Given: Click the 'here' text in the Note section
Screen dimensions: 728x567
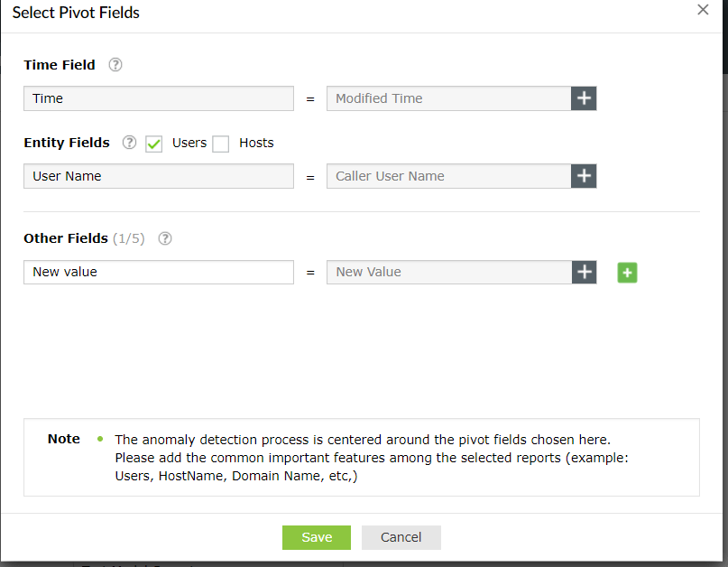Looking at the screenshot, I should click(x=593, y=439).
